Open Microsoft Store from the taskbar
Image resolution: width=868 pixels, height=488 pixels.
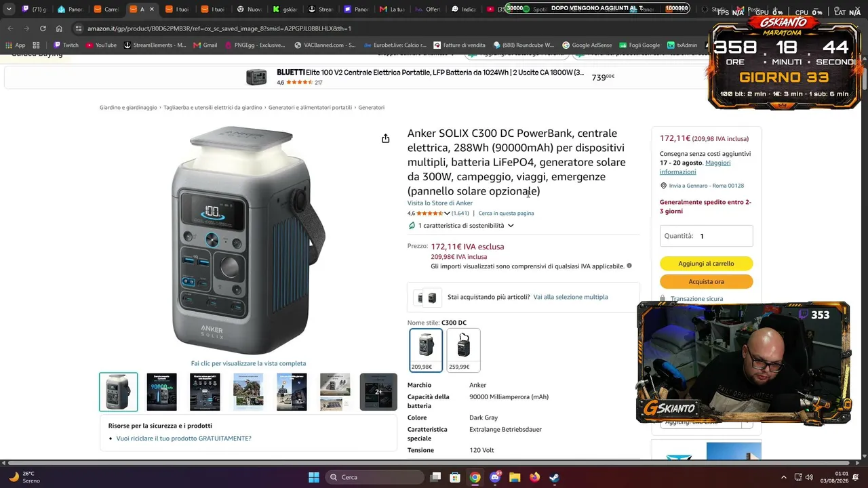456,477
